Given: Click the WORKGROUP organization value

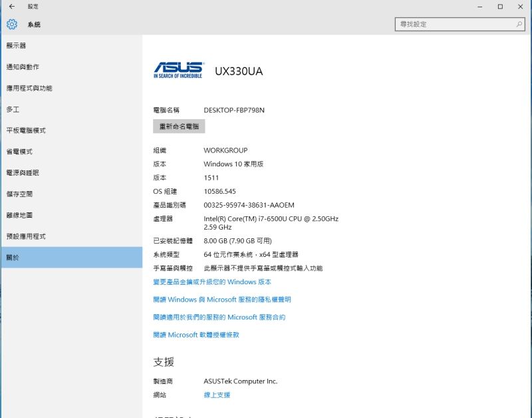Looking at the screenshot, I should click(225, 150).
